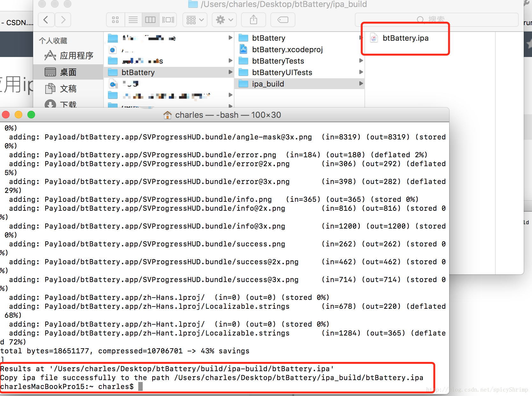Select the btBattery folder in first column

click(169, 72)
